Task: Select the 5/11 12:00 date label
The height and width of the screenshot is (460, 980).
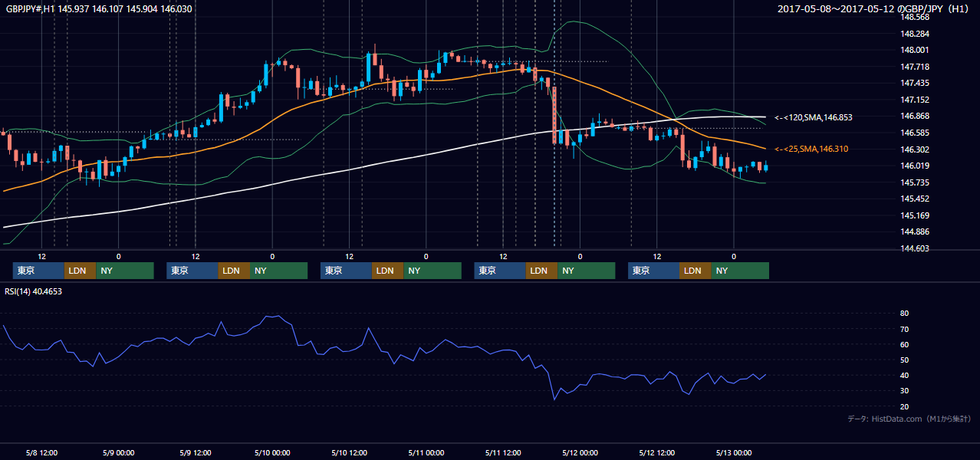Action: pos(503,453)
